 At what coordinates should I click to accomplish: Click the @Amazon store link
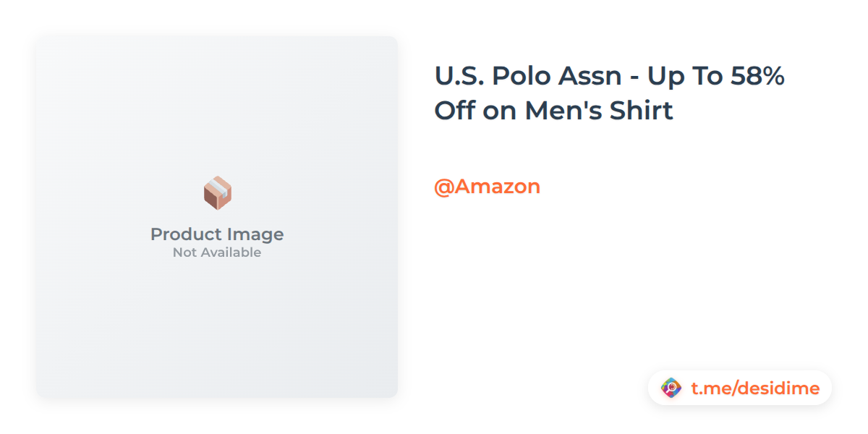pos(487,187)
